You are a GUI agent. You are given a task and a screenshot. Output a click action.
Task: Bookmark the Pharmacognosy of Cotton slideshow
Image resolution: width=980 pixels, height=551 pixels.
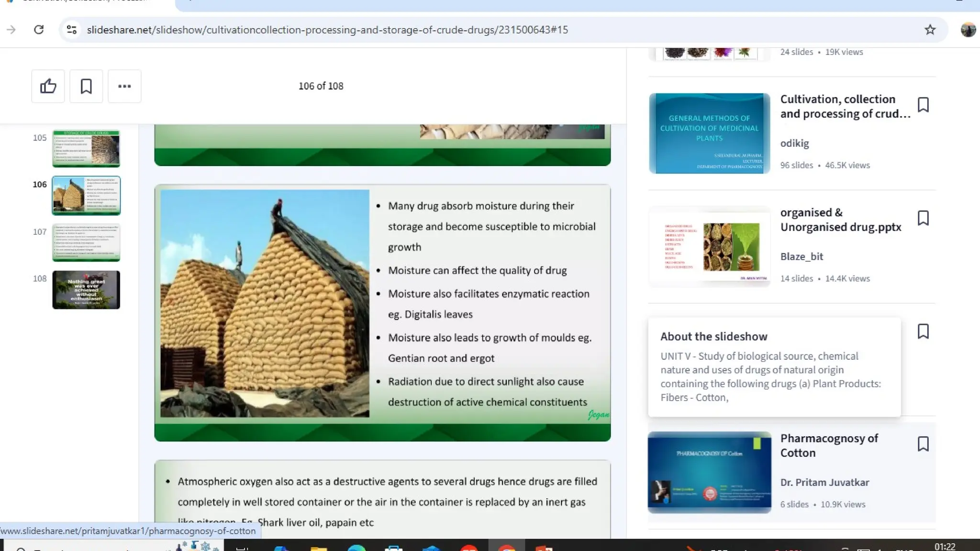pyautogui.click(x=923, y=444)
